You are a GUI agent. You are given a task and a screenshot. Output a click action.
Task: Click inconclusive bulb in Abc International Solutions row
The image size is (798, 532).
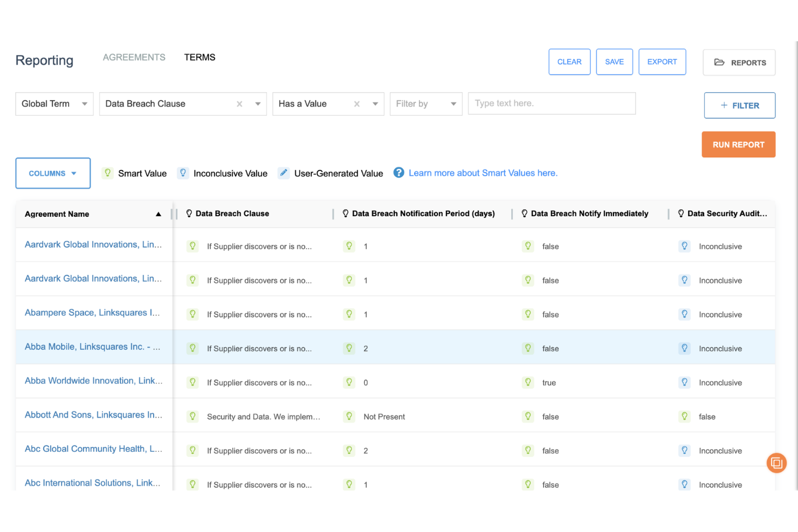click(685, 484)
